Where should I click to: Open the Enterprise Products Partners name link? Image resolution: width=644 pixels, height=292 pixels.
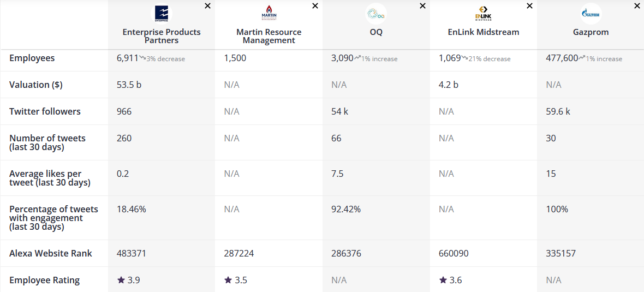click(162, 36)
